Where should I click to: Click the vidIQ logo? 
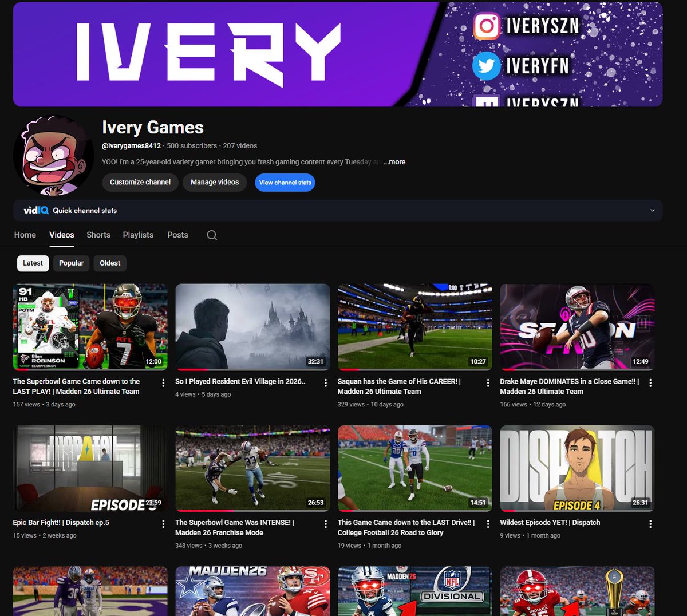[x=35, y=211]
